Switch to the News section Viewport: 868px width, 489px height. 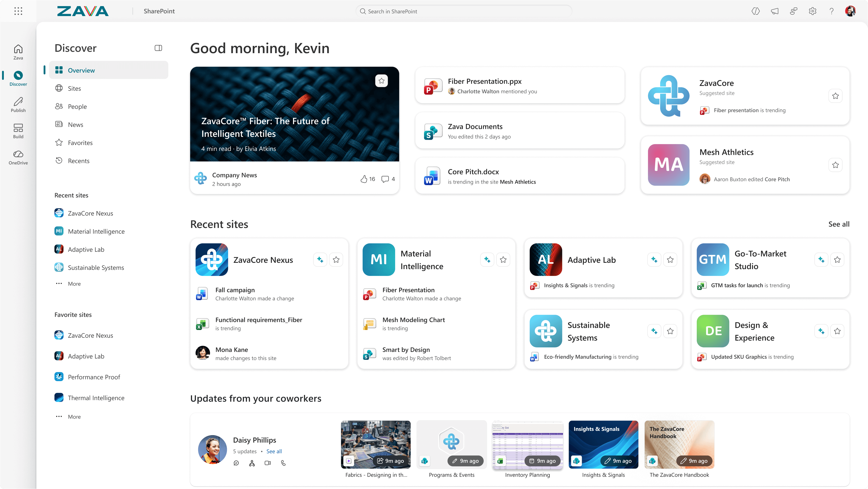pyautogui.click(x=75, y=124)
